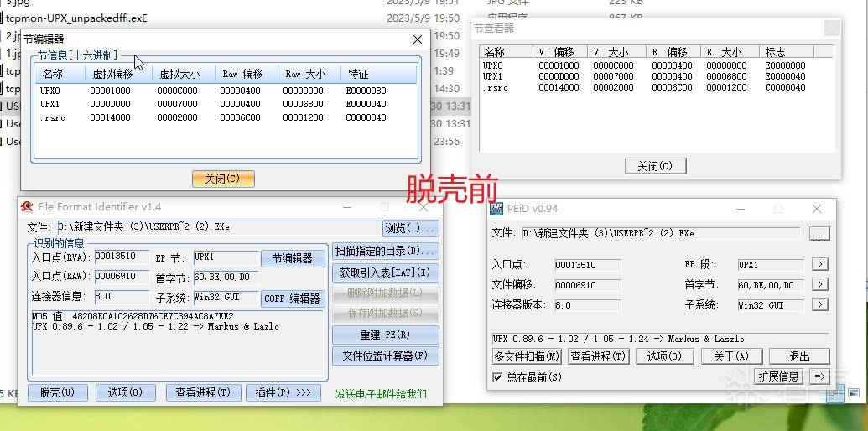Open the COFF 编辑器 button
868x431 pixels.
(293, 299)
